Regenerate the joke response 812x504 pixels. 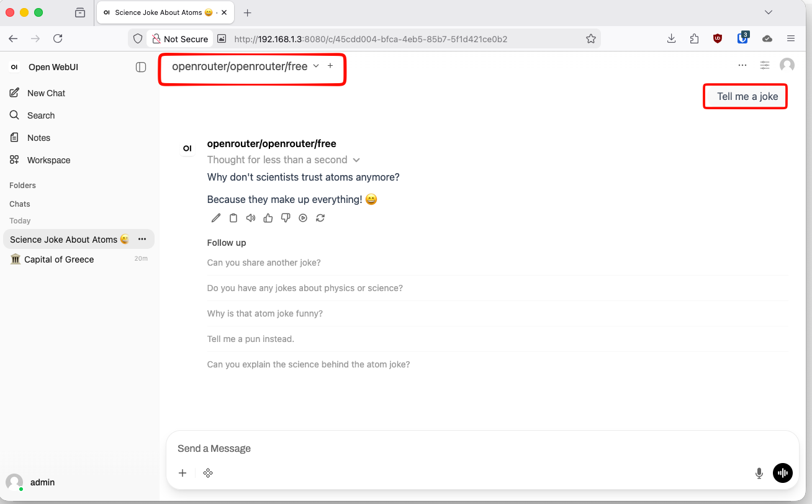320,218
